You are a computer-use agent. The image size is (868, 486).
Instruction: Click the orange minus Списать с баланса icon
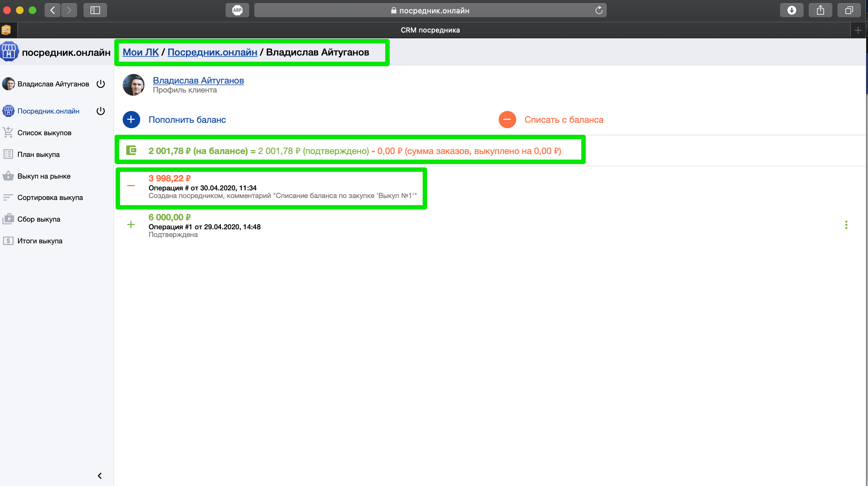(x=507, y=119)
